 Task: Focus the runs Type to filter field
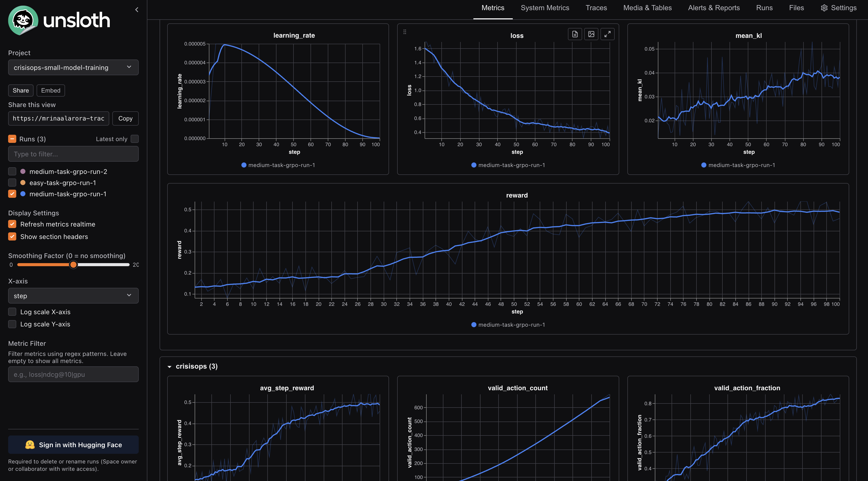tap(73, 154)
